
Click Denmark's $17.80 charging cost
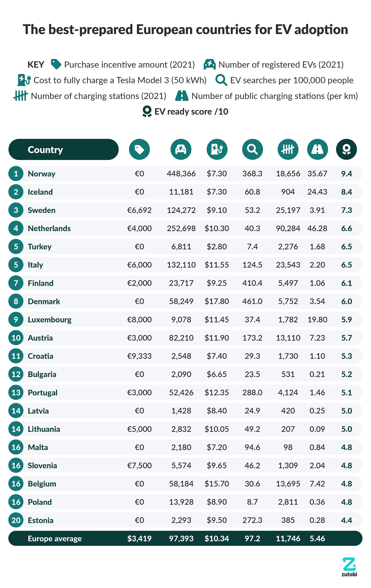click(x=217, y=301)
